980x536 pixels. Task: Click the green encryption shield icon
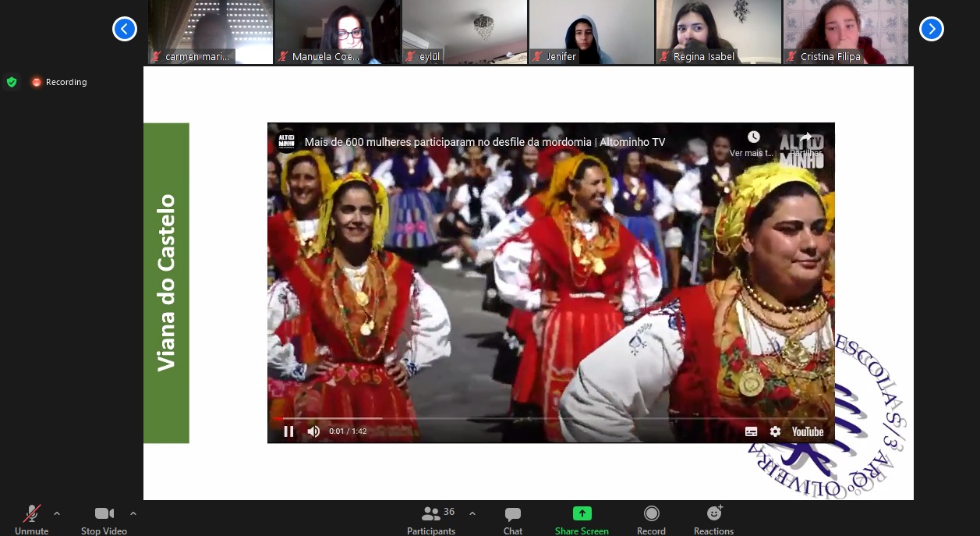pyautogui.click(x=12, y=82)
